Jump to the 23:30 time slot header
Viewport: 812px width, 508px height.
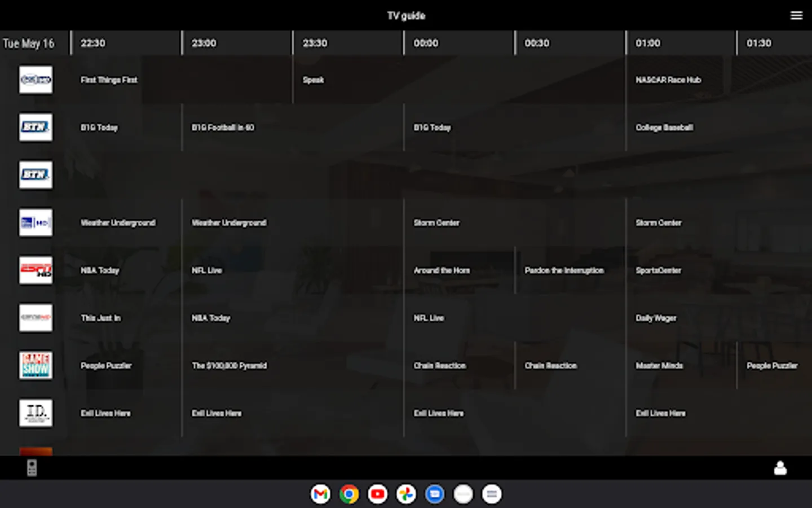[x=315, y=43]
